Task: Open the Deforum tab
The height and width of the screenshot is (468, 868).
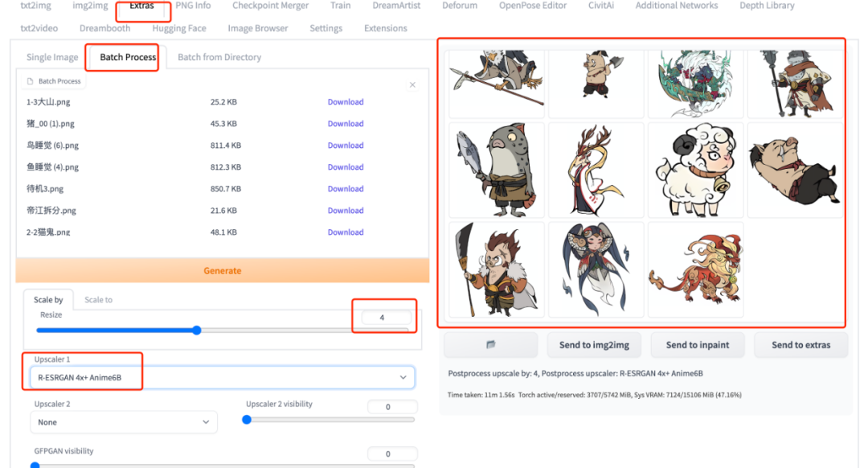Action: (x=460, y=6)
